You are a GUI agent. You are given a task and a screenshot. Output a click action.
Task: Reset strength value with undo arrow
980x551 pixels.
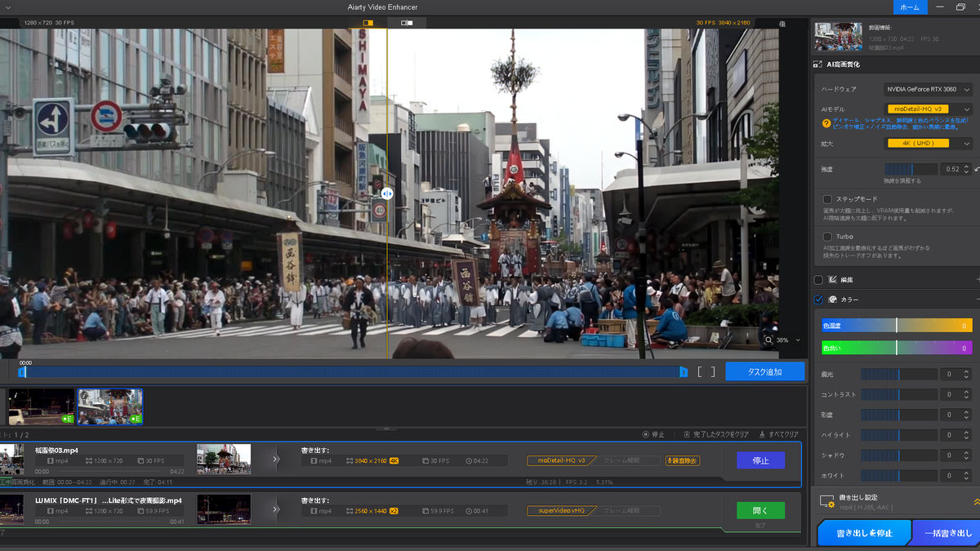point(976,170)
